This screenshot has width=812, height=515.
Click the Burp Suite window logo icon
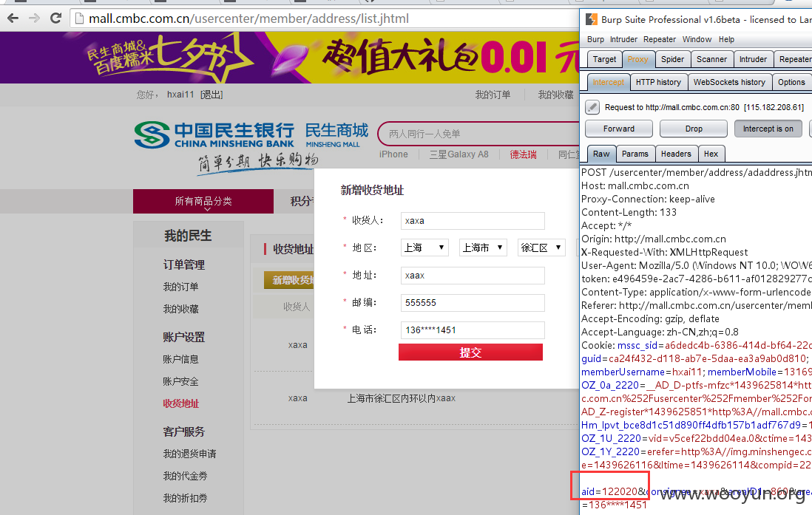[591, 20]
